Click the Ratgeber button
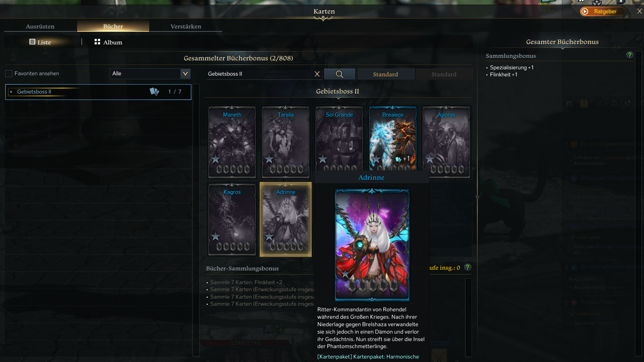The height and width of the screenshot is (362, 644). tap(603, 11)
